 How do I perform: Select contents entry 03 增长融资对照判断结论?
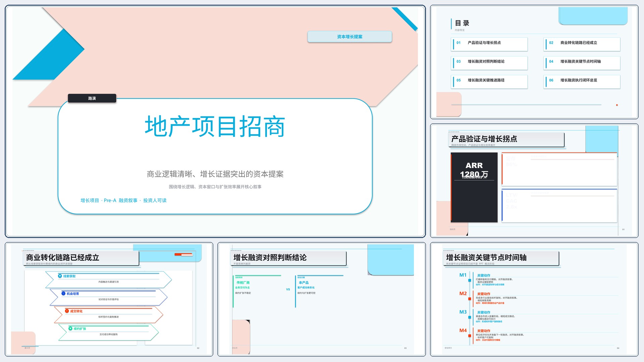pos(489,63)
